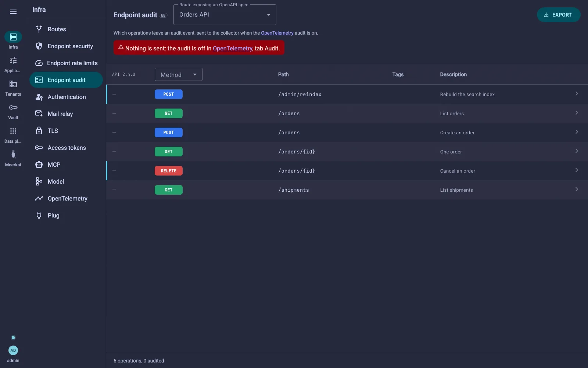Expand the GET /shipments row chevron
The image size is (588, 368).
577,190
